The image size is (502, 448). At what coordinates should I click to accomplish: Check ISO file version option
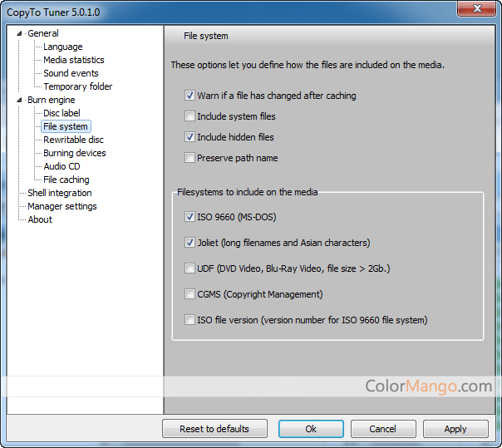coord(190,320)
